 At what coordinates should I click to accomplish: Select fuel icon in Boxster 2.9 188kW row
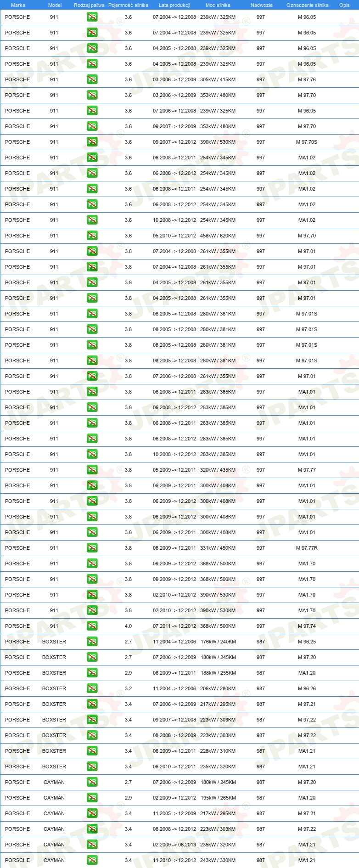(92, 673)
